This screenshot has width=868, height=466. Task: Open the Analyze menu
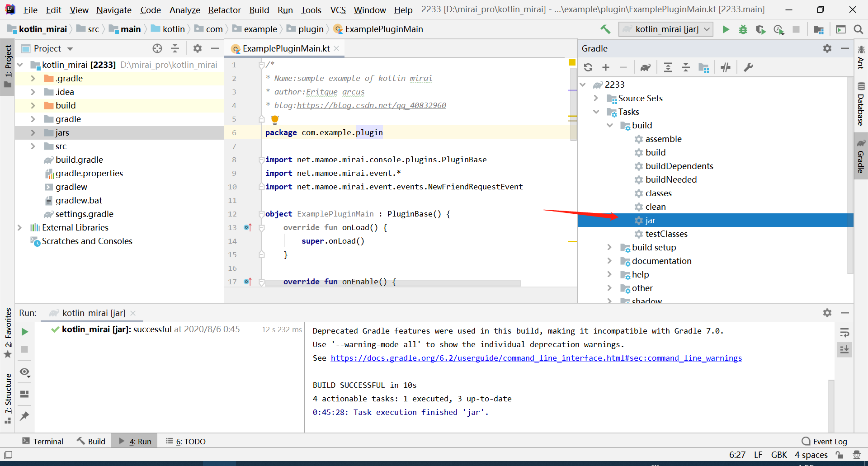184,10
